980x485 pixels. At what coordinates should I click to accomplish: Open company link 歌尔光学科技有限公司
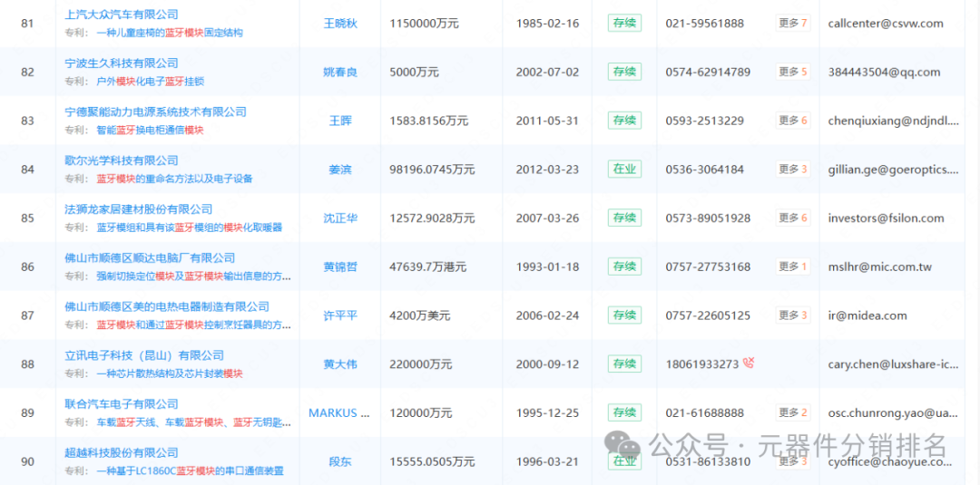point(122,160)
